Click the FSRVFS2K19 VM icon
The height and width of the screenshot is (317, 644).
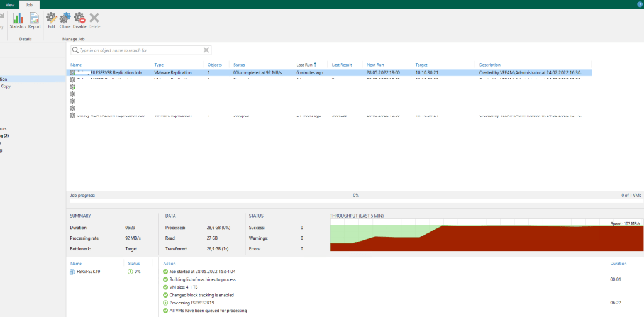pos(73,272)
